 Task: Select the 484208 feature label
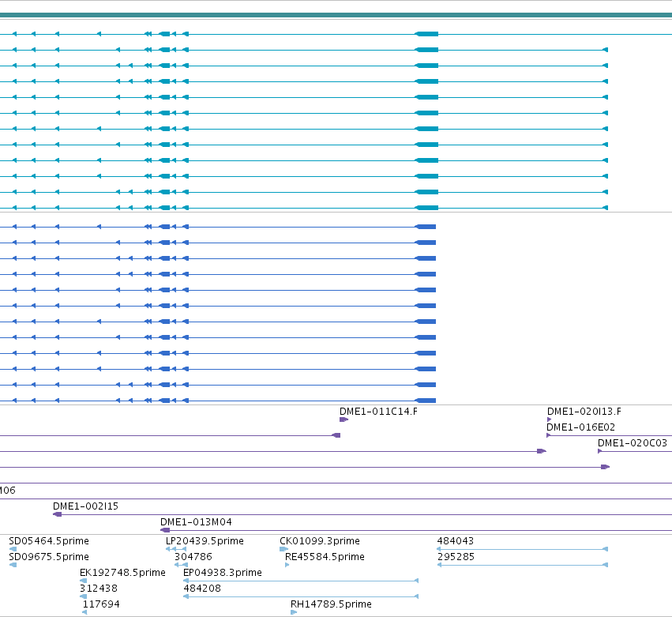tap(202, 589)
